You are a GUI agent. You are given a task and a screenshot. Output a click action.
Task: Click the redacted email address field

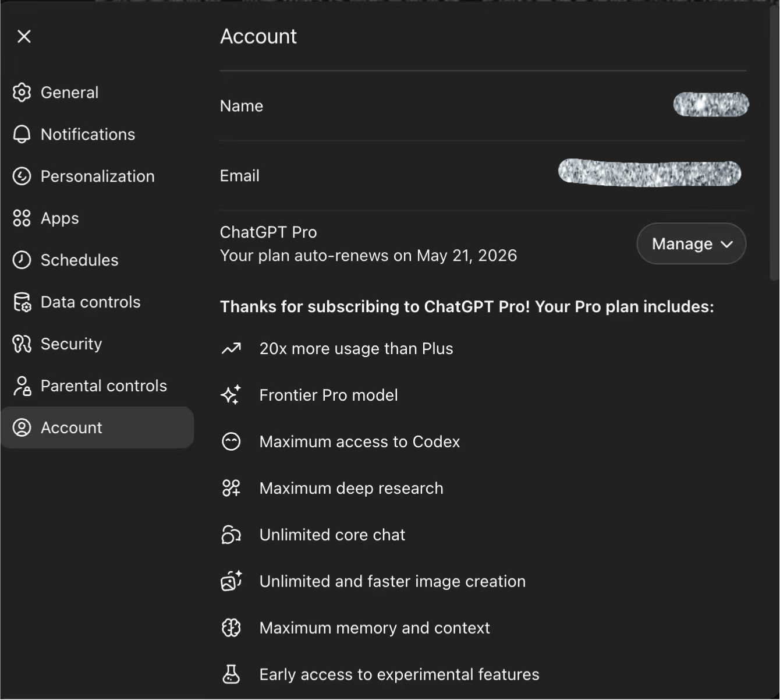(649, 174)
